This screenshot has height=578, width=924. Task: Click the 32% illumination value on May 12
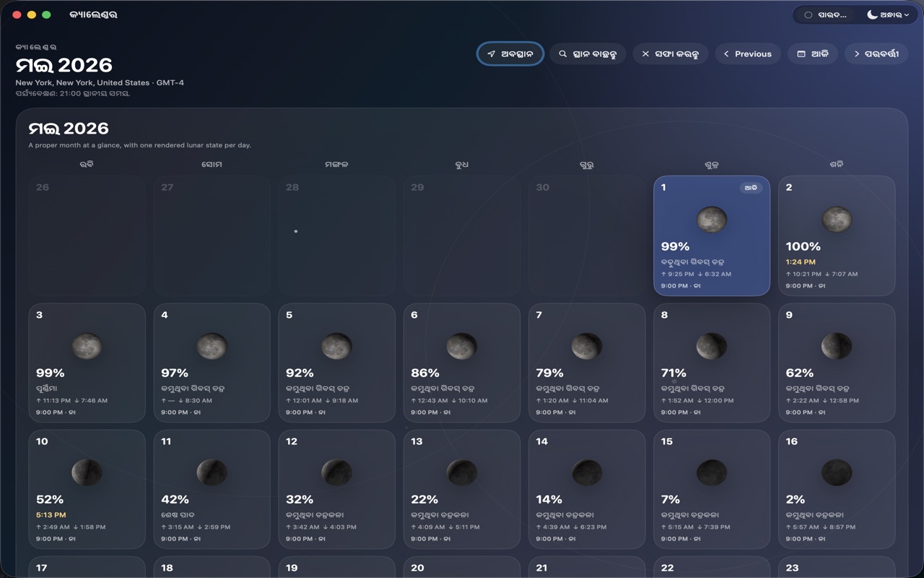tap(300, 499)
